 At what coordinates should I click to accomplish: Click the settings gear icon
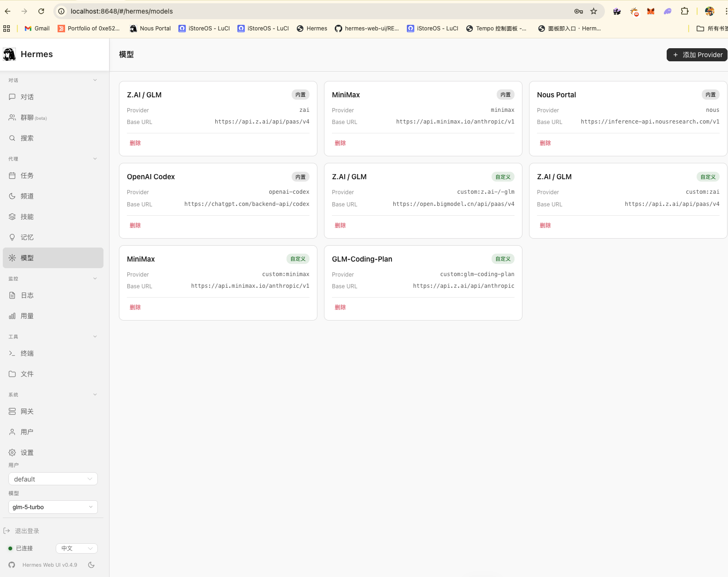[x=12, y=453]
